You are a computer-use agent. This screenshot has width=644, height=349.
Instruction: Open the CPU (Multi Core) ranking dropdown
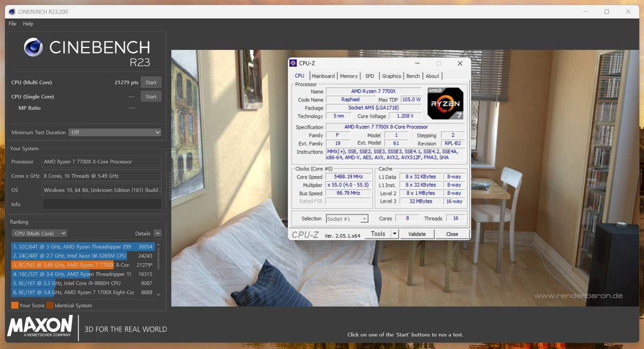39,233
